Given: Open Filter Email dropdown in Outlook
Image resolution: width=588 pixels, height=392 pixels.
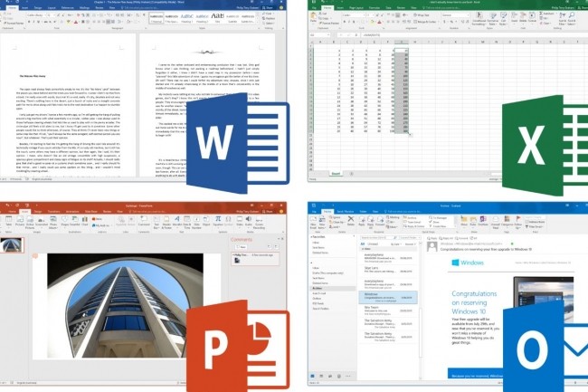Looking at the screenshot, I should coord(535,226).
